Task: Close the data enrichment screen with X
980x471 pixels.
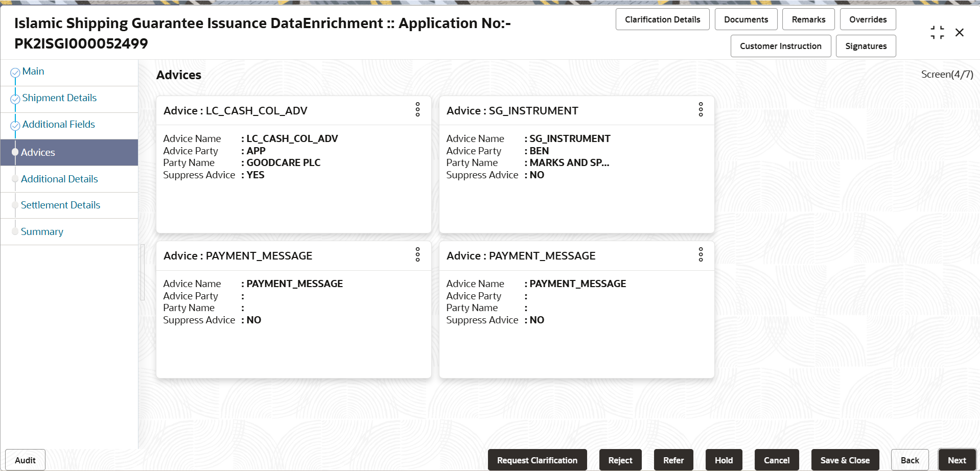Action: point(960,33)
